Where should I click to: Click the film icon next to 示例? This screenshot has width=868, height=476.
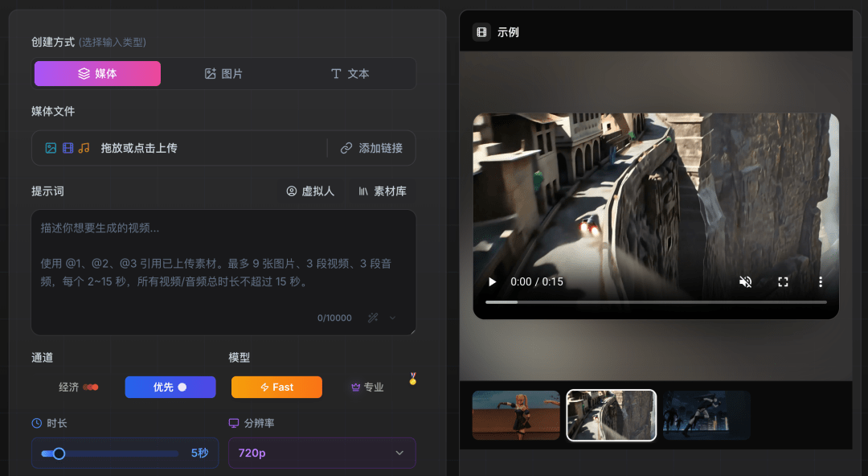pyautogui.click(x=481, y=31)
